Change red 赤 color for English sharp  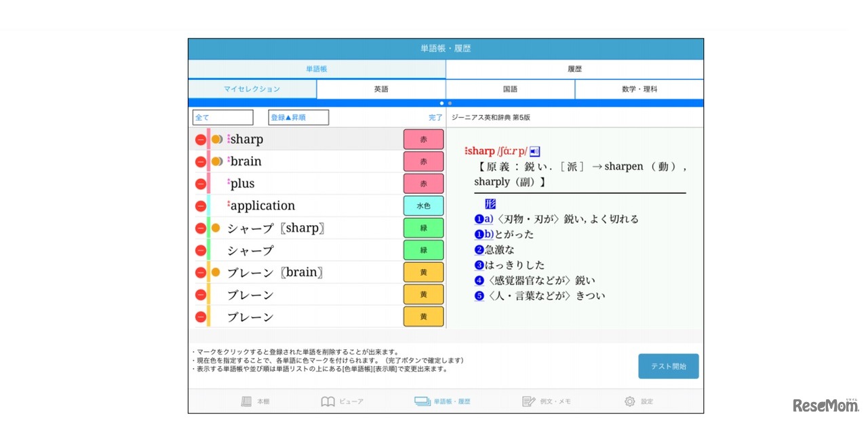424,140
